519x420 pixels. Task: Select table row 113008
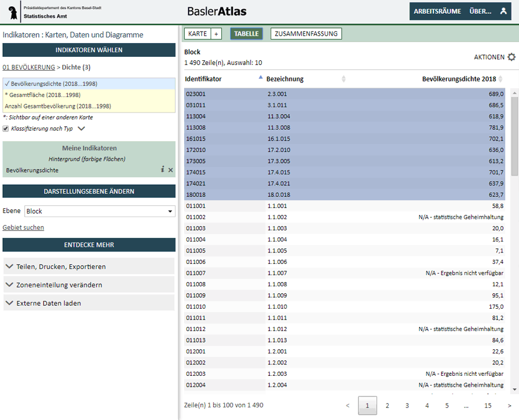[x=345, y=127]
